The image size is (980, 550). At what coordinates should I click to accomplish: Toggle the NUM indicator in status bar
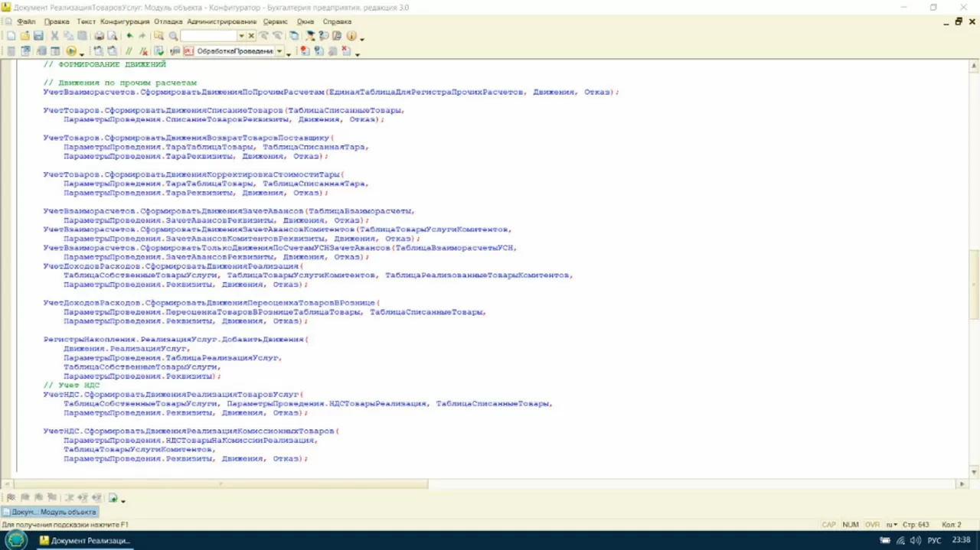(851, 525)
